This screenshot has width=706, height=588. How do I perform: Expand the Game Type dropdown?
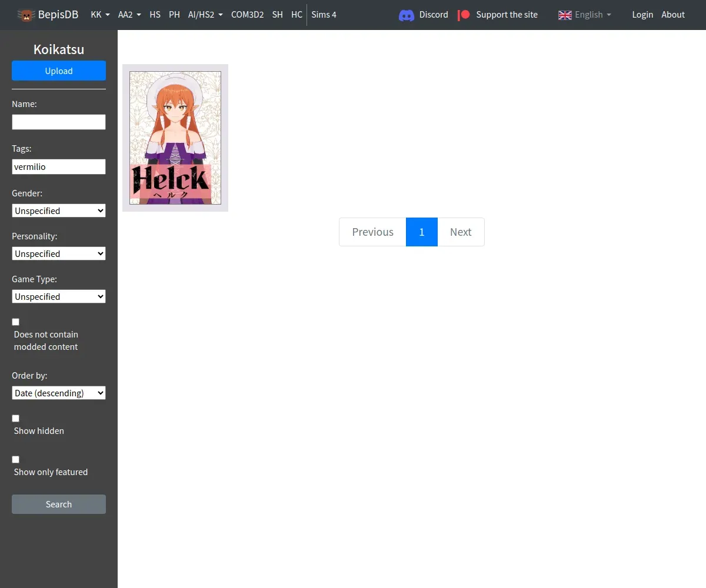coord(59,296)
